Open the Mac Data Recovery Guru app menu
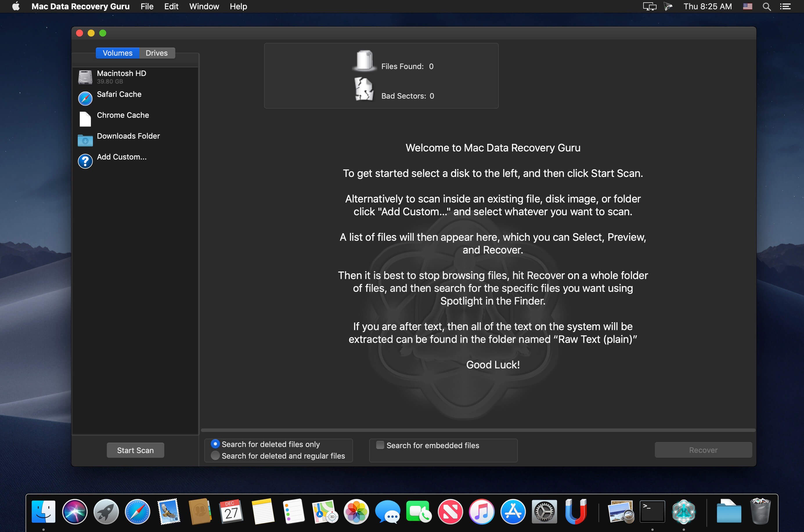 coord(80,6)
